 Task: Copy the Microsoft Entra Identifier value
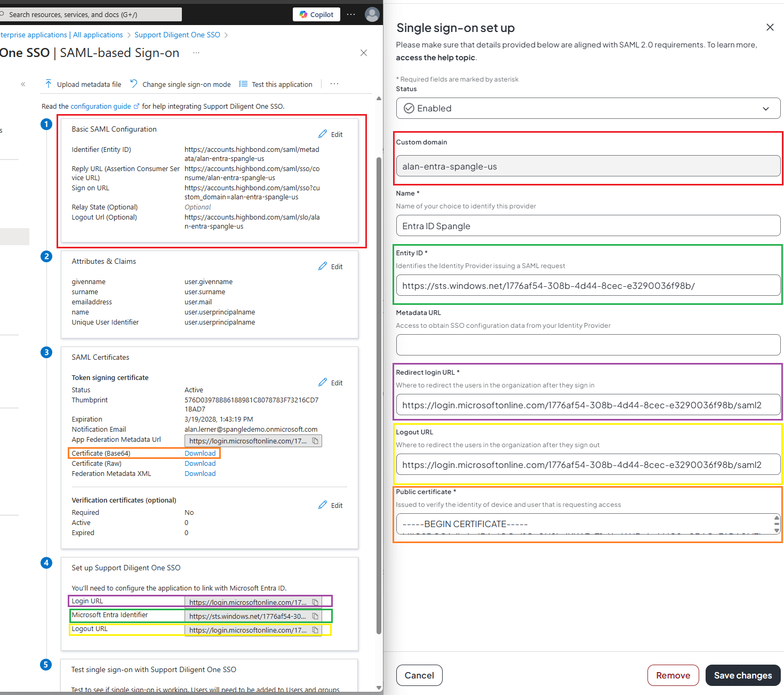coord(315,616)
